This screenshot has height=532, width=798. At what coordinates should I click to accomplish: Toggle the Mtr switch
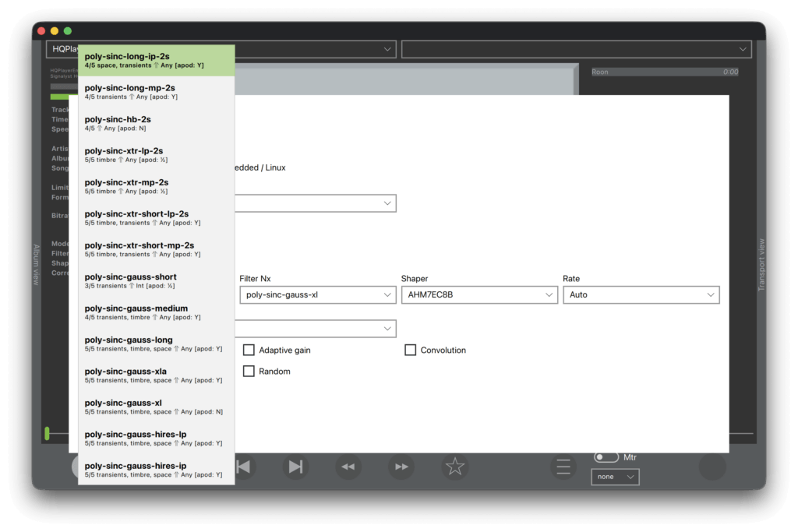pyautogui.click(x=606, y=457)
